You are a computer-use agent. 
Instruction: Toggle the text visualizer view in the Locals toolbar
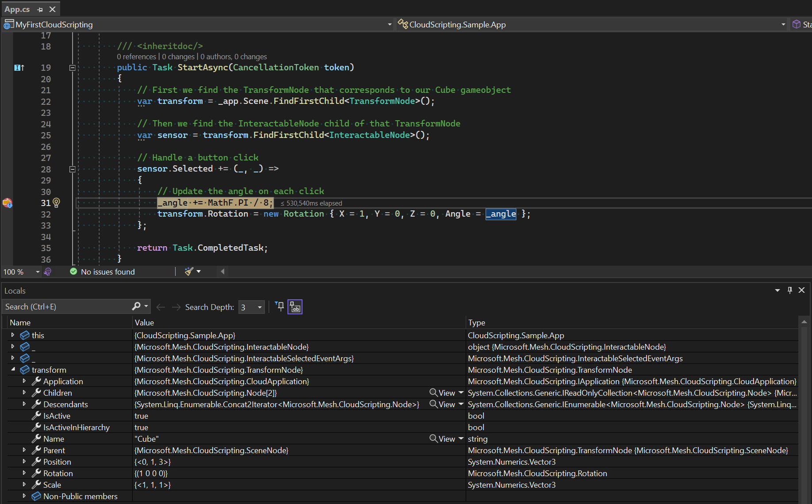[295, 306]
